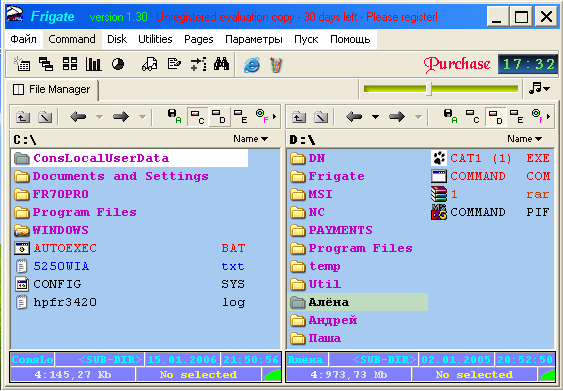Select CD drive F in left panel
The width and height of the screenshot is (563, 391).
pos(262,116)
